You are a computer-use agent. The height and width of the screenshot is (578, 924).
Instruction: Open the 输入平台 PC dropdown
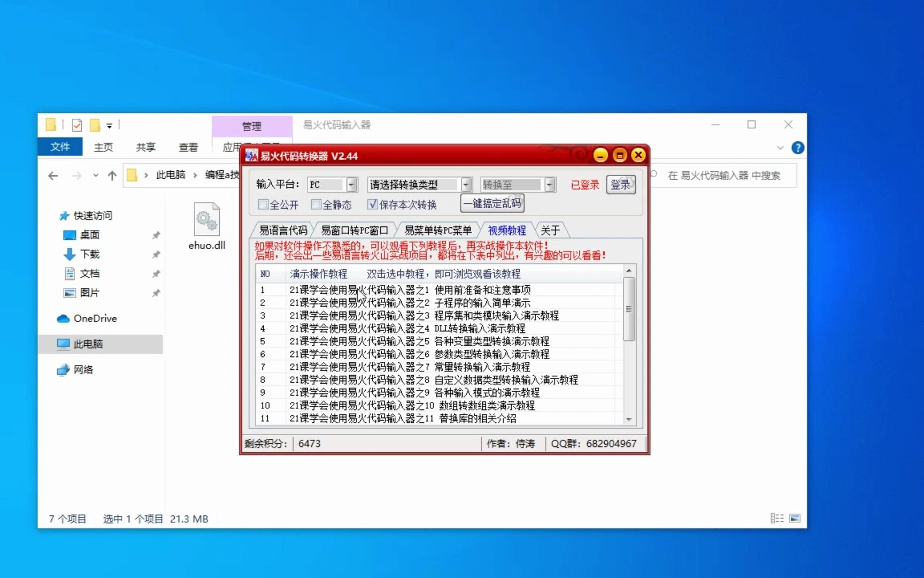coord(352,185)
